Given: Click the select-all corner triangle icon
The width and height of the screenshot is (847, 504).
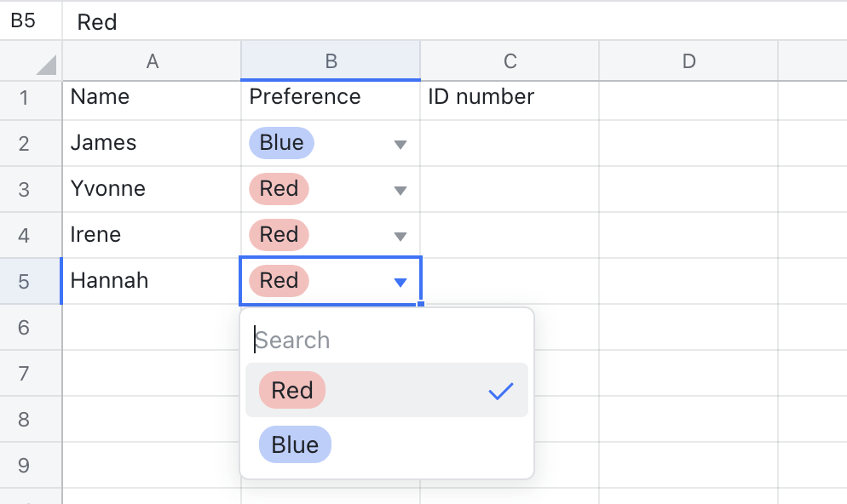Looking at the screenshot, I should point(46,65).
